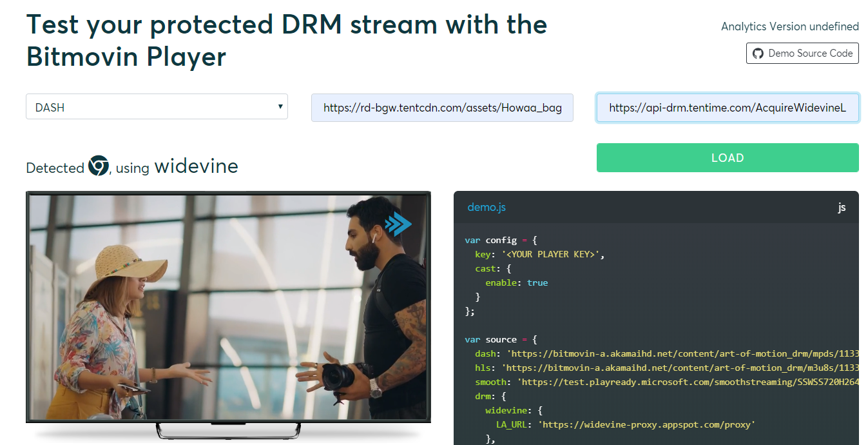Click the smooth streaming URL code line
Viewport: 868px width, 445px height.
click(x=667, y=382)
